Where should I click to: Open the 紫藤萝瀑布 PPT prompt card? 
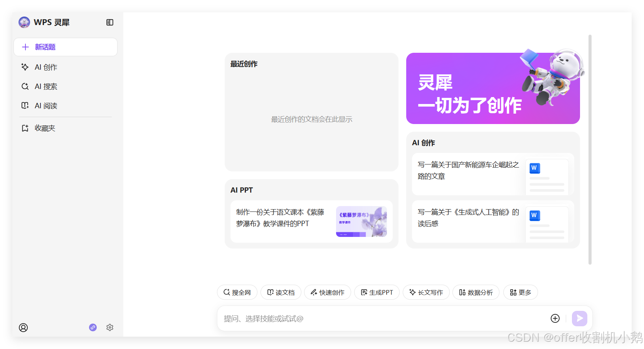(x=311, y=221)
